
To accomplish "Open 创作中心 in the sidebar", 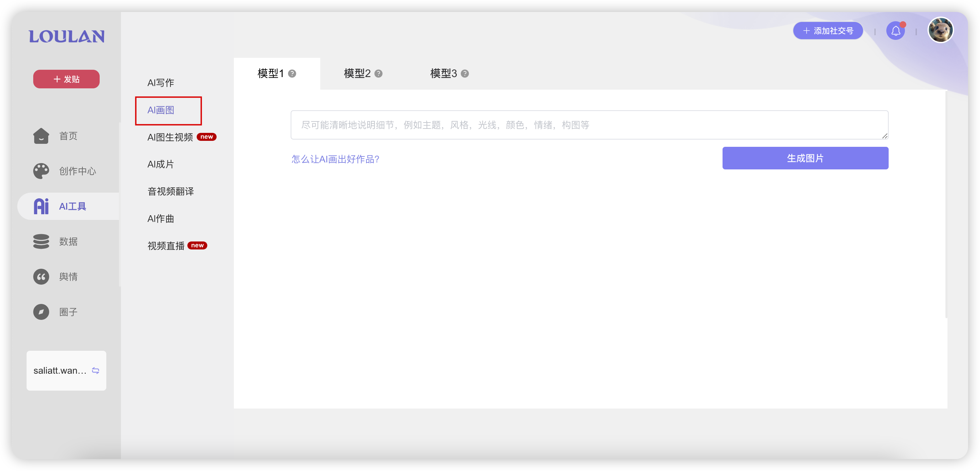I will [x=78, y=171].
